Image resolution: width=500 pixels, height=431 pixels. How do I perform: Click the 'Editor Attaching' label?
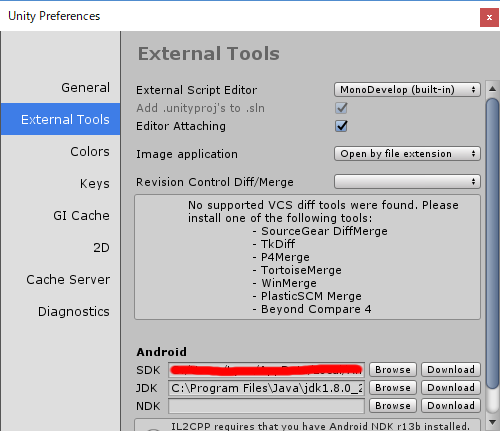[x=181, y=126]
